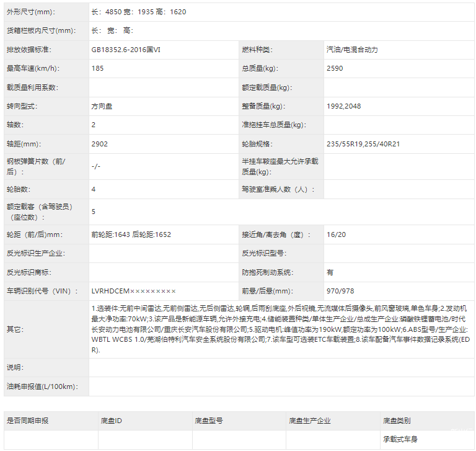Click the 轮胎数 label cell
The image size is (476, 451).
tap(19, 189)
